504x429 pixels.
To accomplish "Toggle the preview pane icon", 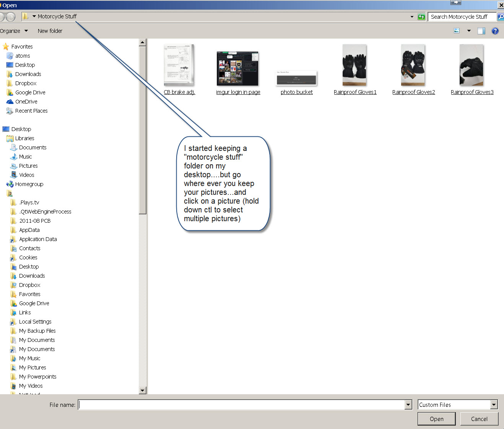I will click(x=481, y=31).
